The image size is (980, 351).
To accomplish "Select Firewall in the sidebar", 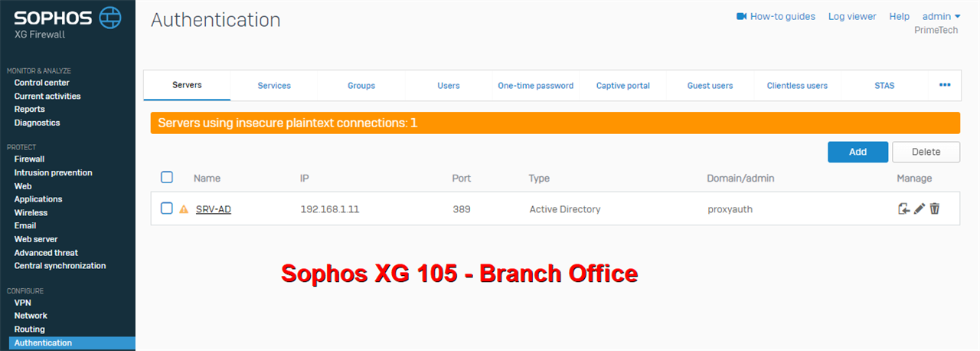I will pyautogui.click(x=29, y=159).
